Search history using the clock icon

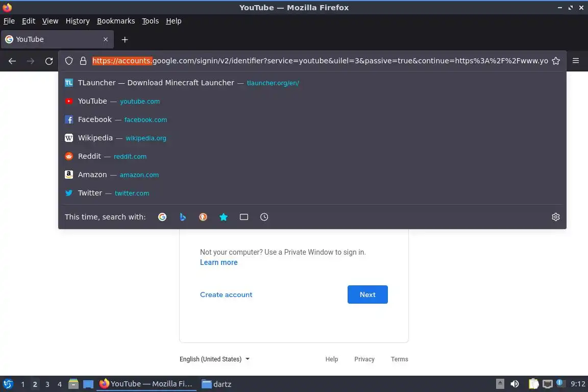(264, 217)
